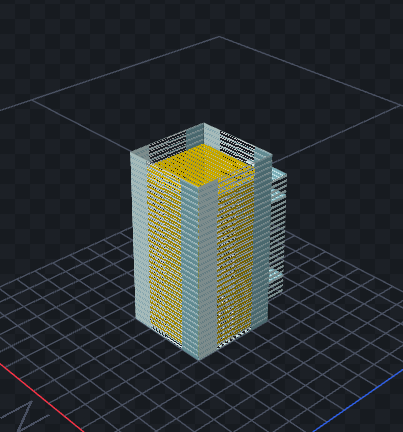Click the front corner pillar of the tower
Screen dimensions: 403x432
coord(199,269)
